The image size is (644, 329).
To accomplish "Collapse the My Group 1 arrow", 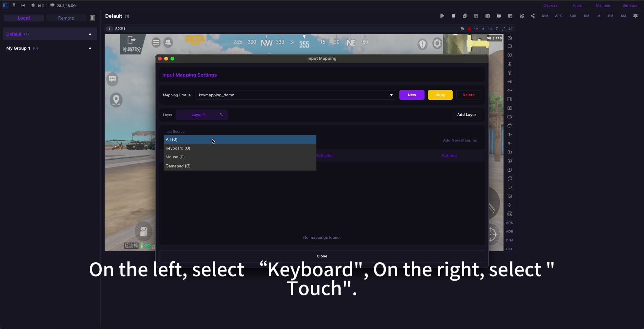I will [x=90, y=48].
